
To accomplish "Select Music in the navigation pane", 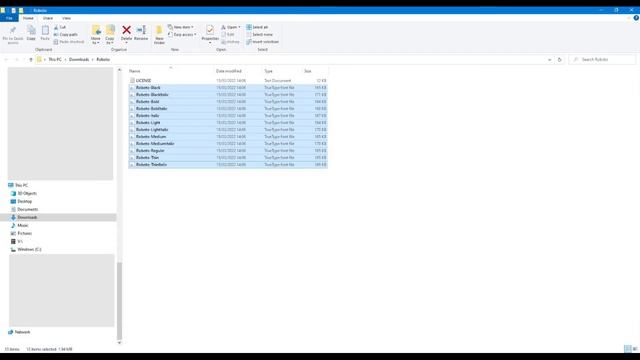I will coord(23,225).
